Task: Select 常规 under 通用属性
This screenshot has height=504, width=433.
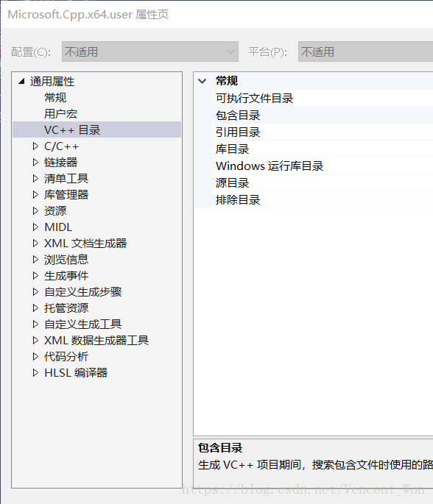Action: pos(55,97)
